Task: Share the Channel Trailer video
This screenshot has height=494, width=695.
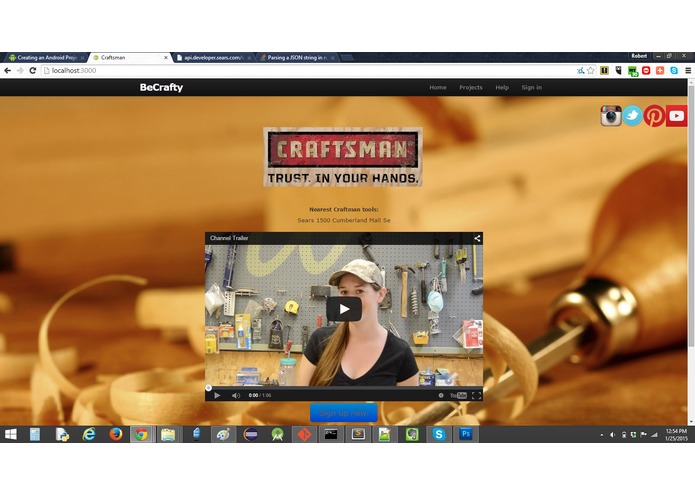Action: (477, 238)
